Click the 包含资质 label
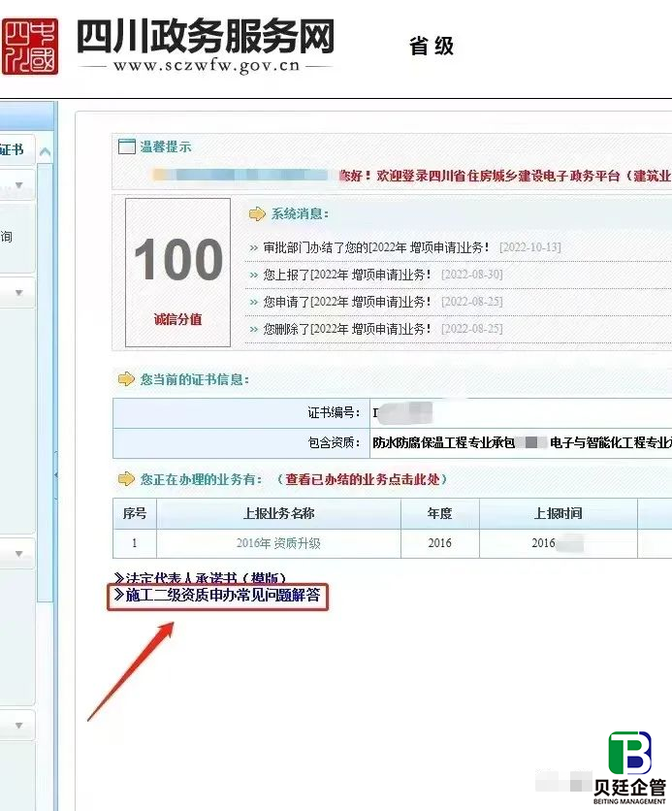This screenshot has width=672, height=811. [334, 442]
